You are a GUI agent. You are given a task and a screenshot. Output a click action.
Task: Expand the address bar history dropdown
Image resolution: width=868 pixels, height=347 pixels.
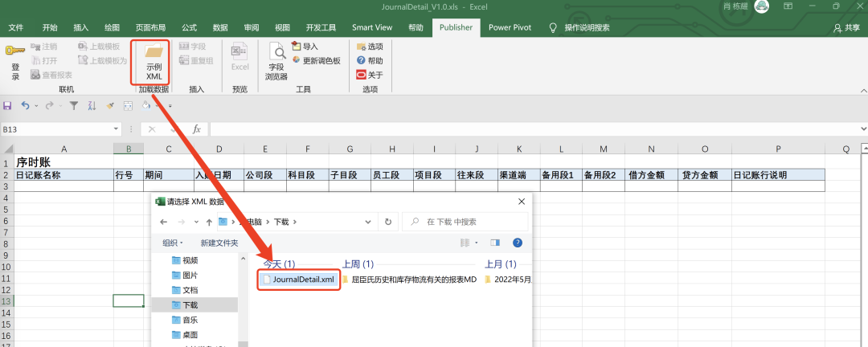point(368,222)
